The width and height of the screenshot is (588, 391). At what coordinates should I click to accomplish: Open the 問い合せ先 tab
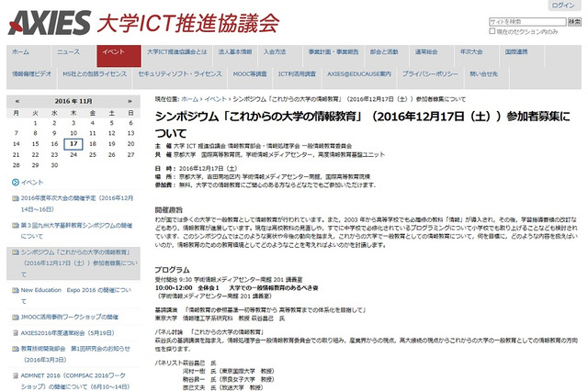tap(486, 78)
